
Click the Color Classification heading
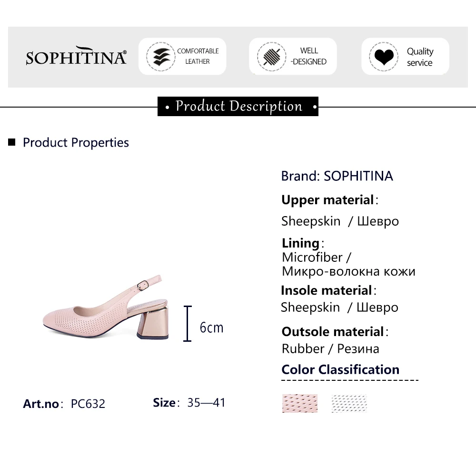340,369
